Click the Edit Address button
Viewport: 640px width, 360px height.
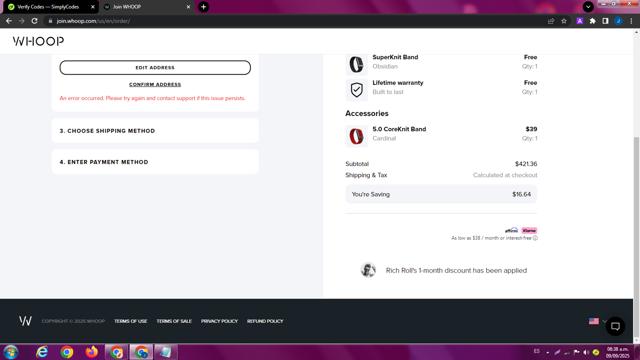(155, 68)
